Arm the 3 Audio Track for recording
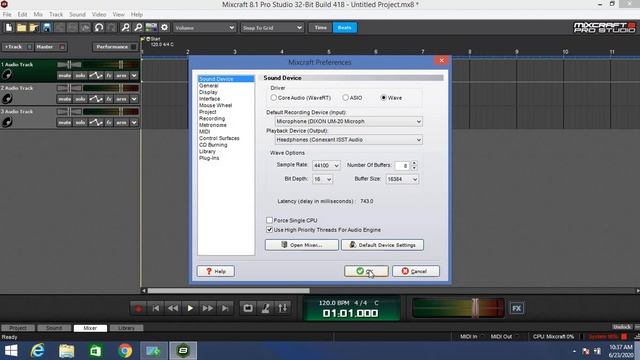 pyautogui.click(x=121, y=122)
